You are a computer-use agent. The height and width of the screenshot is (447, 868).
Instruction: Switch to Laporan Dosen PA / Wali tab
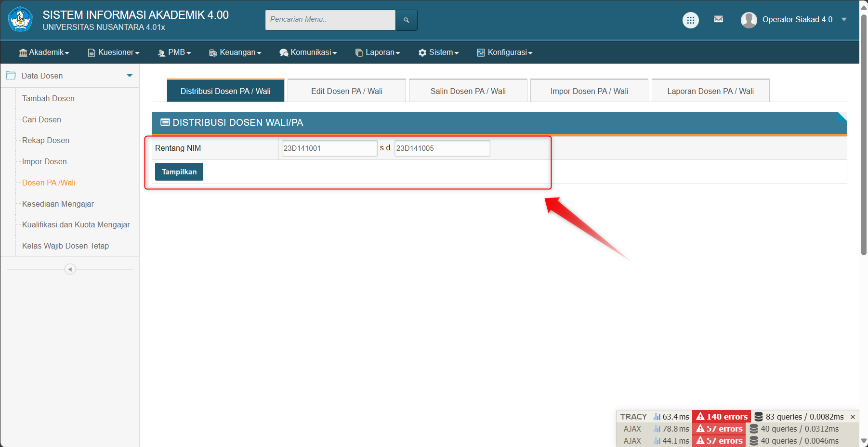pyautogui.click(x=710, y=91)
